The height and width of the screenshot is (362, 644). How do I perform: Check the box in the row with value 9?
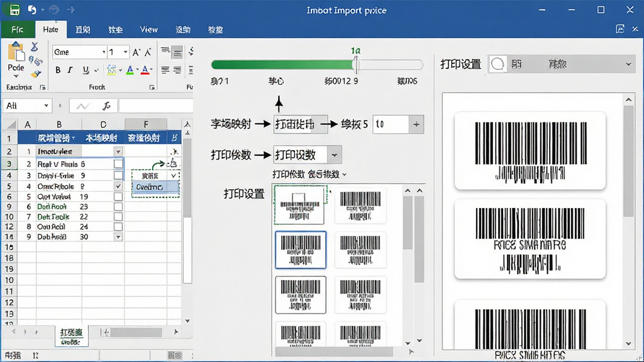118,175
